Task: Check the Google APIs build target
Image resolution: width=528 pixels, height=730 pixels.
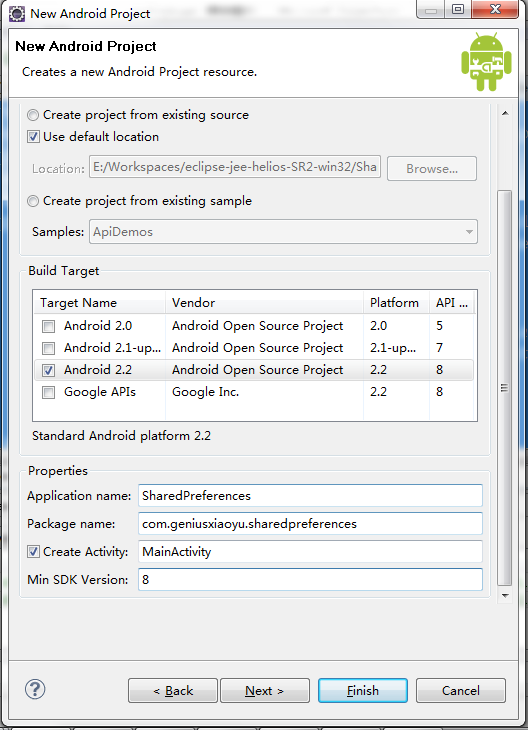Action: pos(48,392)
